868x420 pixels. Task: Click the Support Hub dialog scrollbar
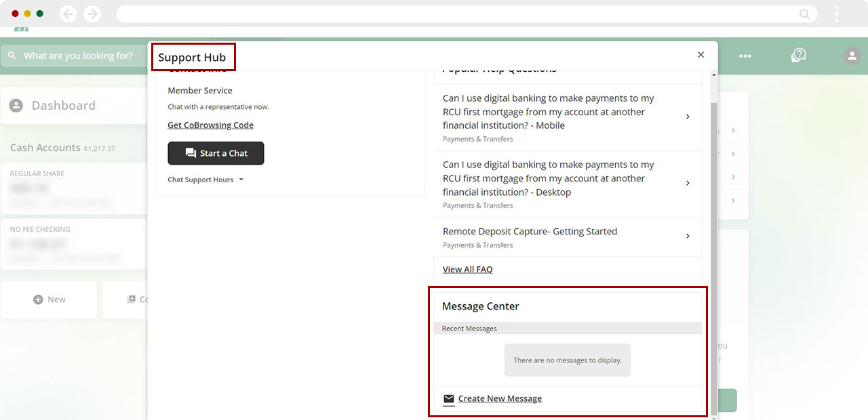tap(713, 257)
